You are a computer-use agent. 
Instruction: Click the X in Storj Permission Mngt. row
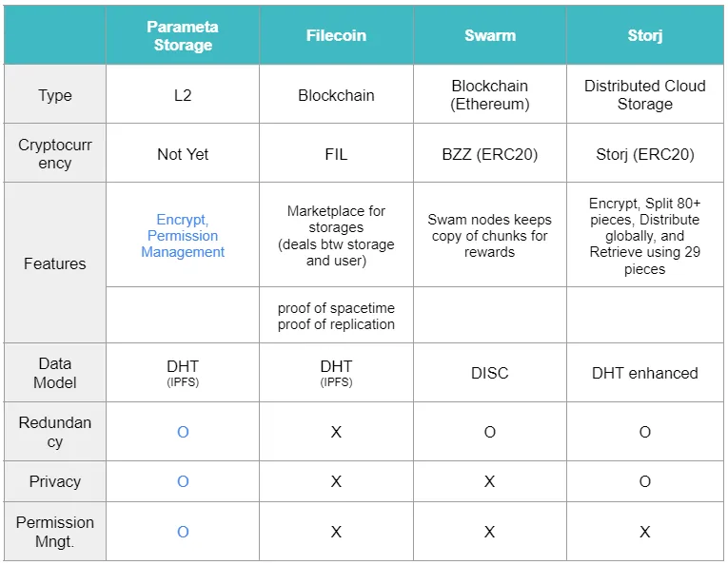(x=645, y=532)
